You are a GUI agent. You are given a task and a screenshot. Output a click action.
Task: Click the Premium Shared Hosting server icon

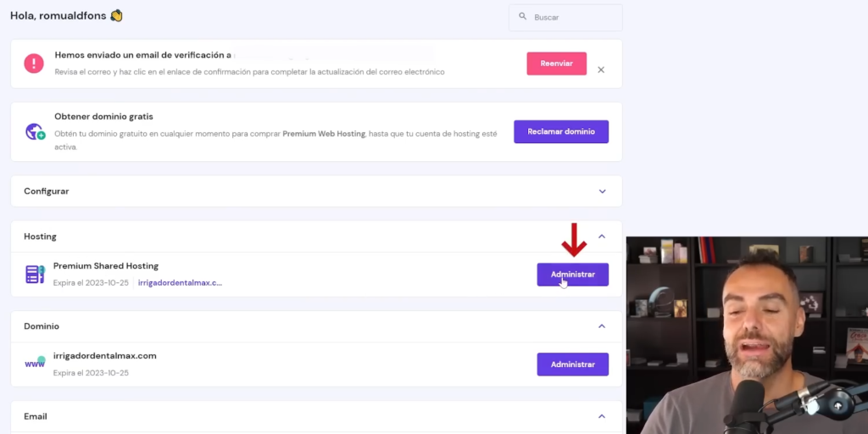pyautogui.click(x=35, y=274)
